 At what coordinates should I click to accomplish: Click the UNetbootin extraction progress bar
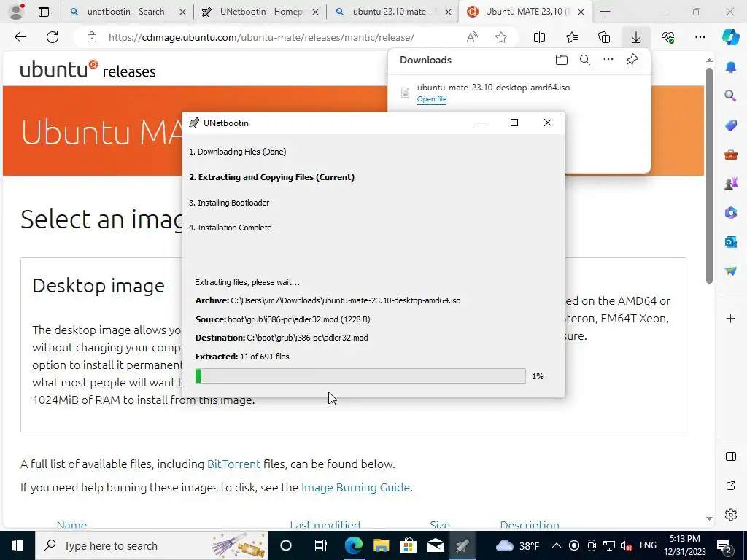pos(360,376)
